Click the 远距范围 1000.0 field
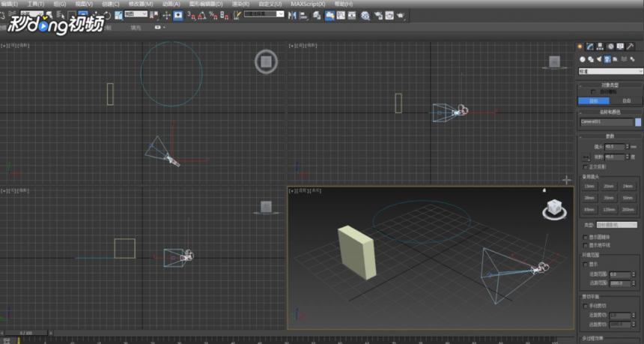 click(620, 283)
